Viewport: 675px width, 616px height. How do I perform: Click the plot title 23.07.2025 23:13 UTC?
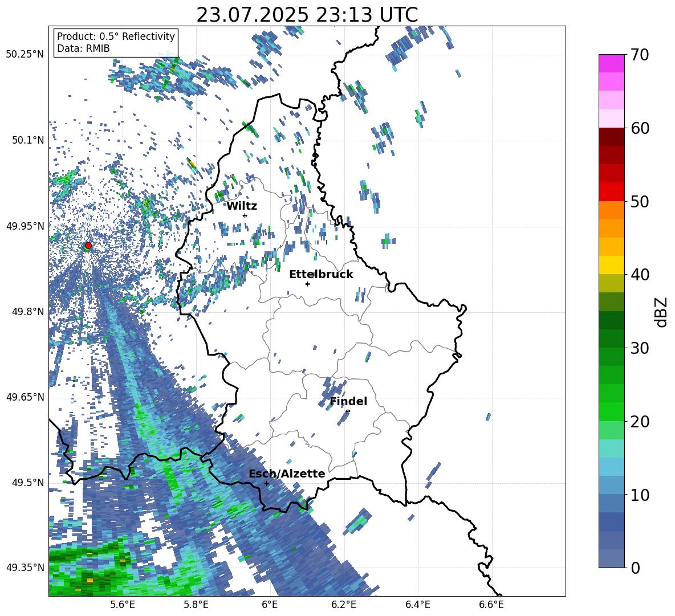[x=307, y=15]
